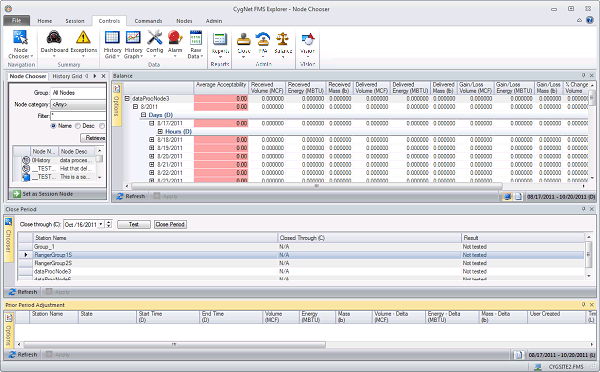Expand the 8/22/2011 day row
This screenshot has width=600, height=372.
coord(152,173)
